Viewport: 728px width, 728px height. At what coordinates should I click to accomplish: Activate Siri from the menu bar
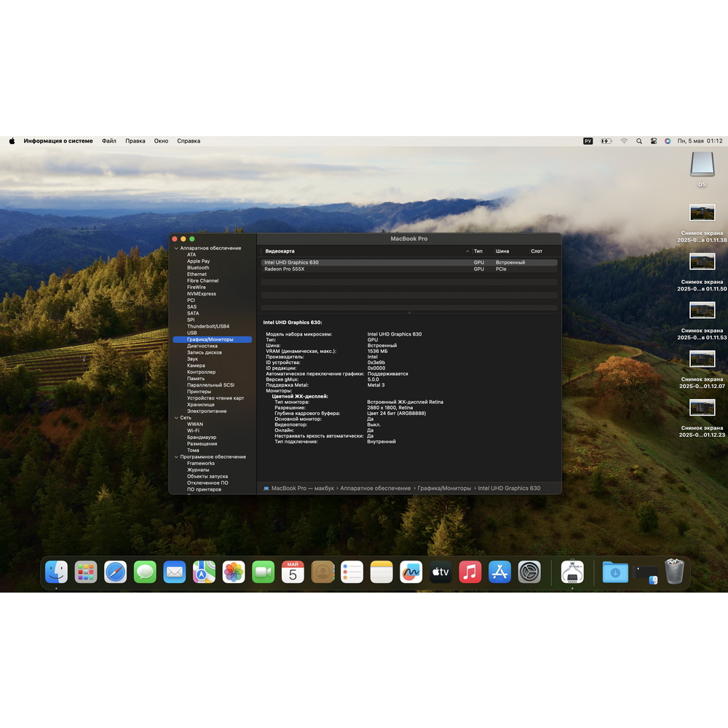coord(668,141)
